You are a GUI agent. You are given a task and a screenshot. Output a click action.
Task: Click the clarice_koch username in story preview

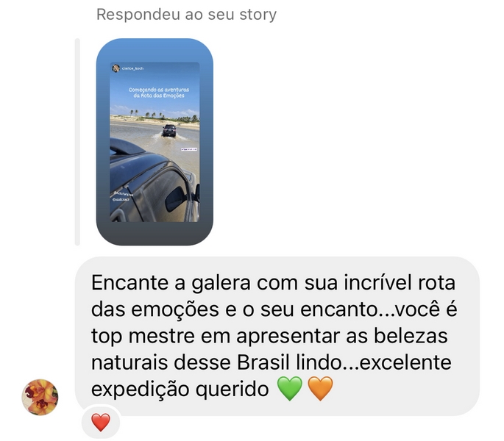132,68
